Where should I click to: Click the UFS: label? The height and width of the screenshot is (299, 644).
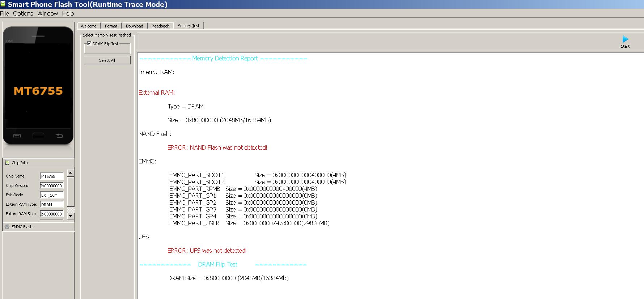point(145,237)
